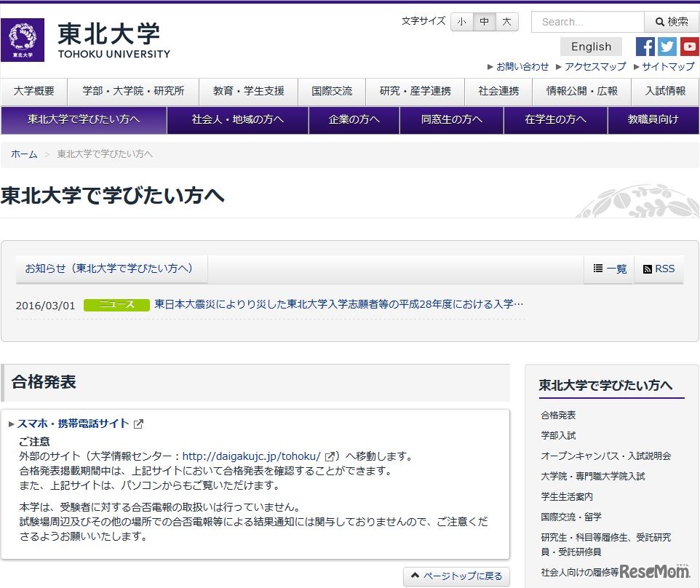Screen dimensions: 700x588
Task: Click the up-arrow on ページトップに戻る
Action: (x=416, y=575)
